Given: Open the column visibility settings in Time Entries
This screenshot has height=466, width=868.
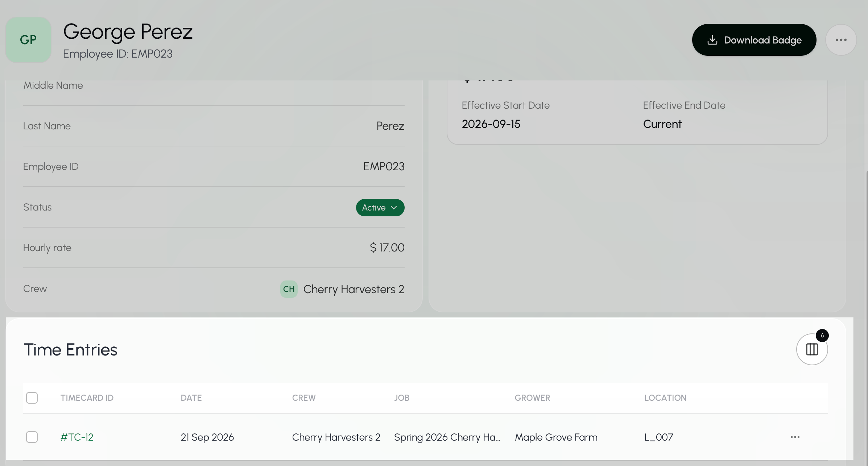Looking at the screenshot, I should [812, 349].
